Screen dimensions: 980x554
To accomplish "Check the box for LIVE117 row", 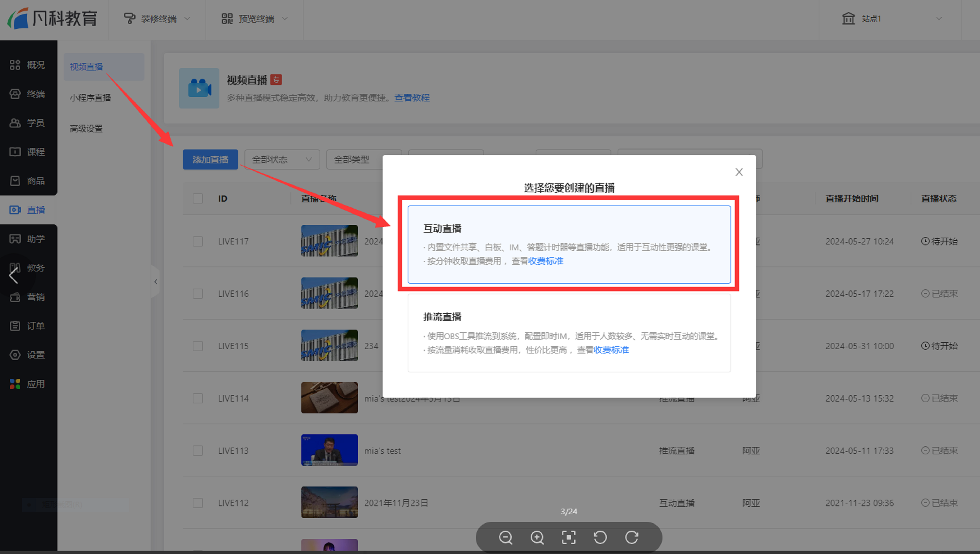I will (198, 241).
